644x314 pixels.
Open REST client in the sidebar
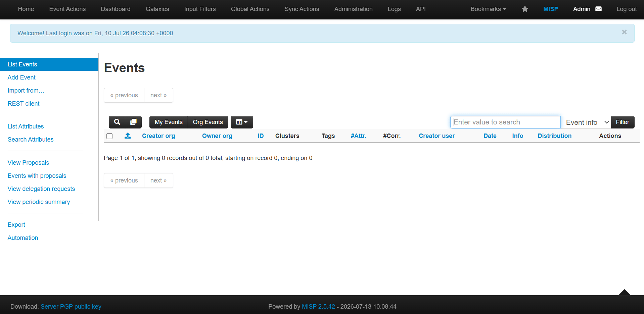pos(24,104)
